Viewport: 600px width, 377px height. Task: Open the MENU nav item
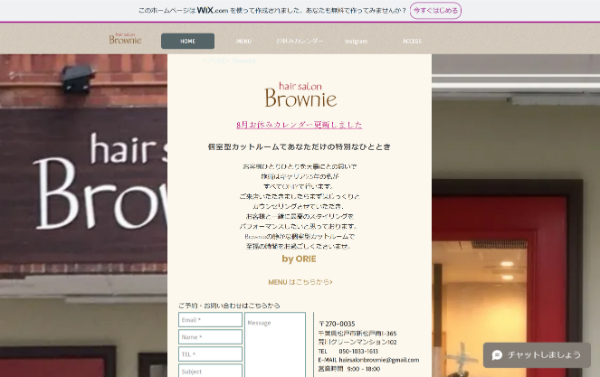point(244,41)
